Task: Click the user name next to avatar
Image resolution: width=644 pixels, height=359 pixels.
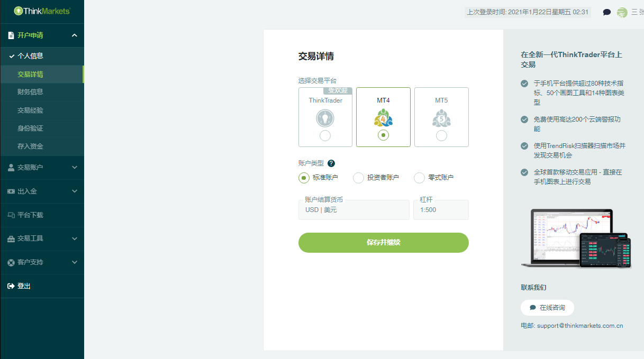Action: (x=638, y=12)
